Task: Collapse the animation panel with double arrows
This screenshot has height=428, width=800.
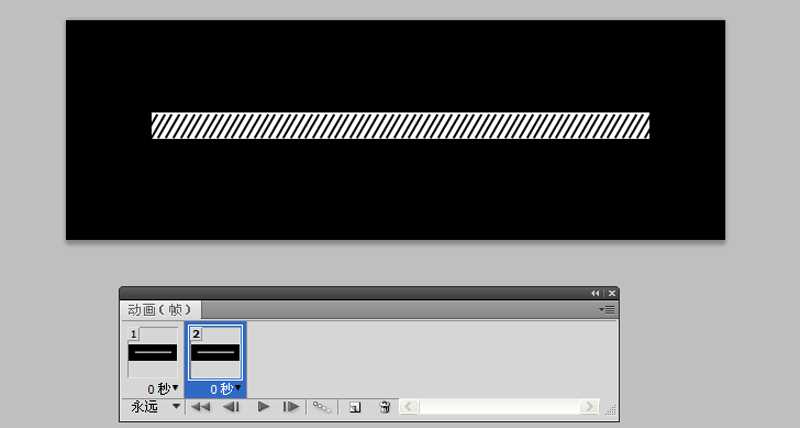Action: coord(596,293)
